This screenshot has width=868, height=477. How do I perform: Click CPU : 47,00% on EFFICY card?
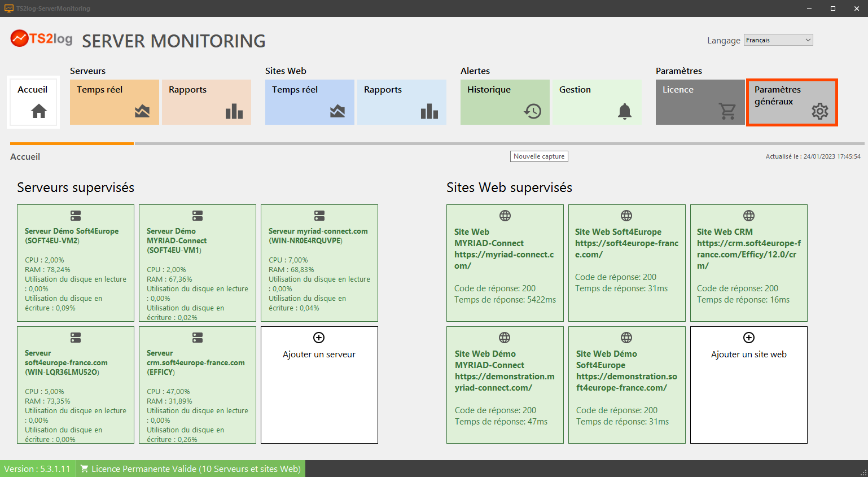[168, 392]
